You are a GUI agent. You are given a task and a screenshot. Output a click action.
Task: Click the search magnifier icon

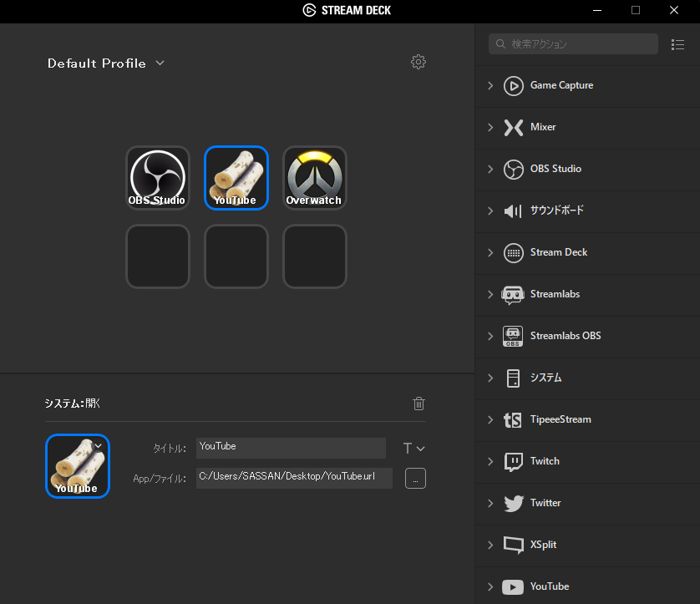[x=500, y=43]
